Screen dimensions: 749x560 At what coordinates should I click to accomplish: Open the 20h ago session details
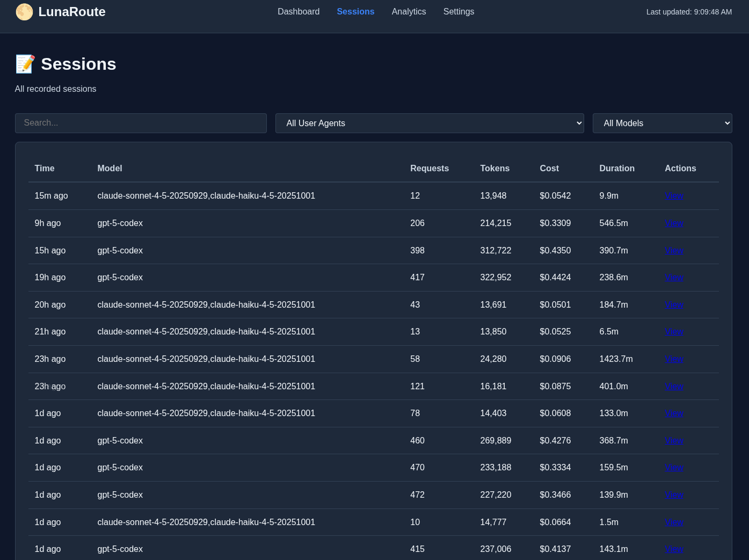674,305
